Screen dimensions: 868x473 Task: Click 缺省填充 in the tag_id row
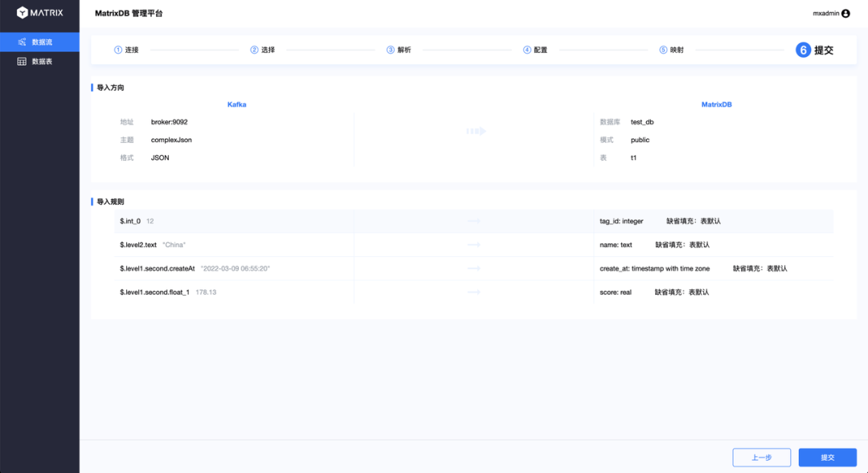[693, 222]
